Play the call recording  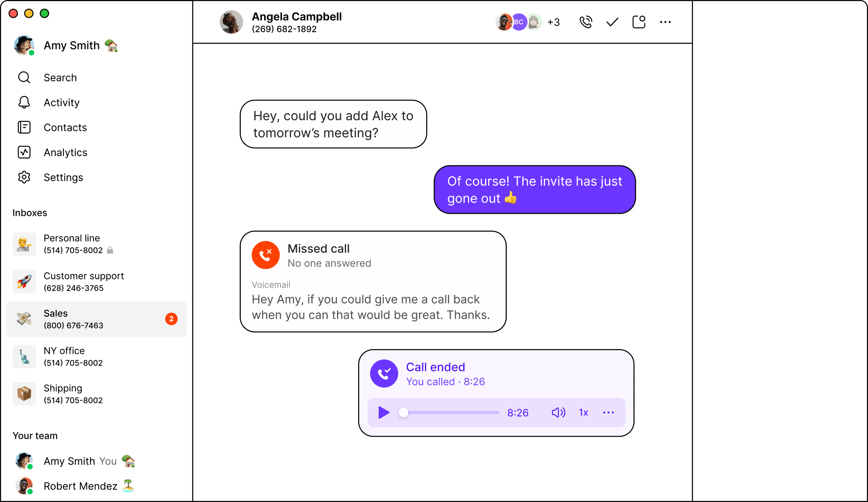[384, 412]
